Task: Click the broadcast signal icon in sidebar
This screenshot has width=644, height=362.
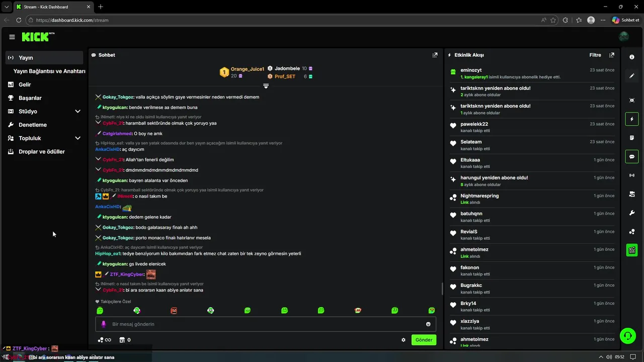Action: coord(632,175)
